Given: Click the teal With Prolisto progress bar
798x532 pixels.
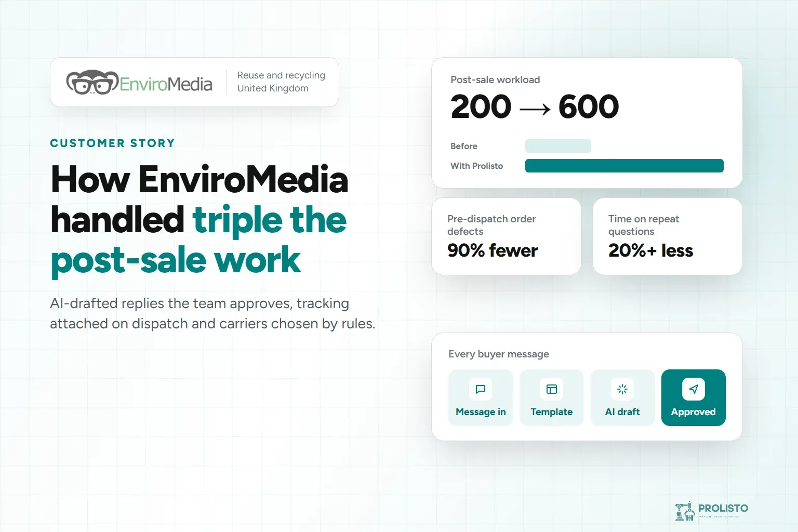Looking at the screenshot, I should pyautogui.click(x=624, y=166).
